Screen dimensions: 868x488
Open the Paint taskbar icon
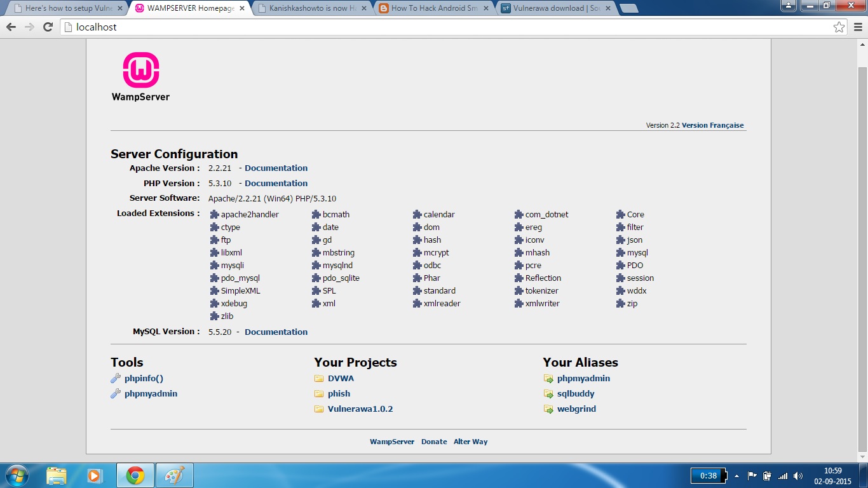point(174,475)
